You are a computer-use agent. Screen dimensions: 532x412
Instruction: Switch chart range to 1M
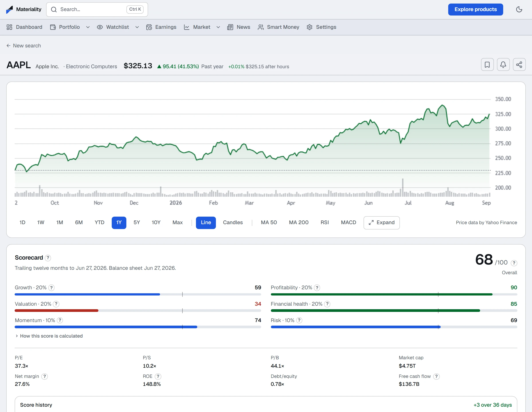[x=59, y=222]
